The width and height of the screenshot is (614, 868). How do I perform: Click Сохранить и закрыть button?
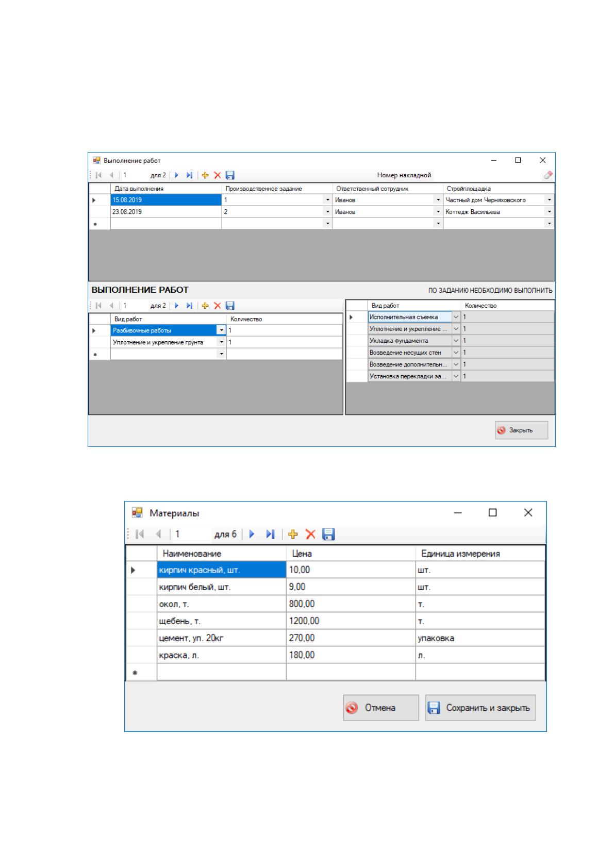point(480,708)
